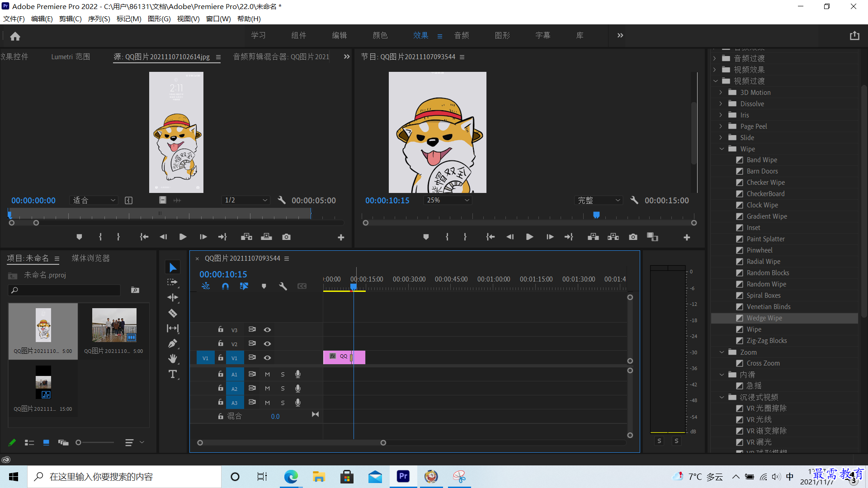Image resolution: width=868 pixels, height=488 pixels.
Task: Switch project panel to list view
Action: (x=29, y=443)
